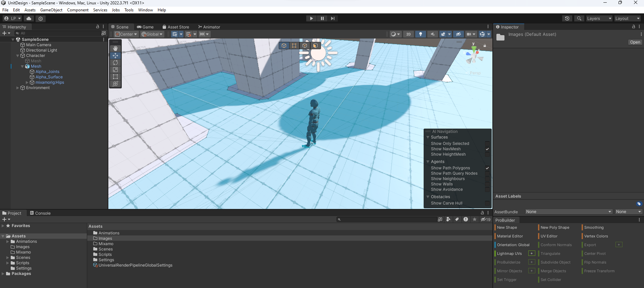This screenshot has width=644, height=288.
Task: Open the Component menu
Action: tap(78, 10)
